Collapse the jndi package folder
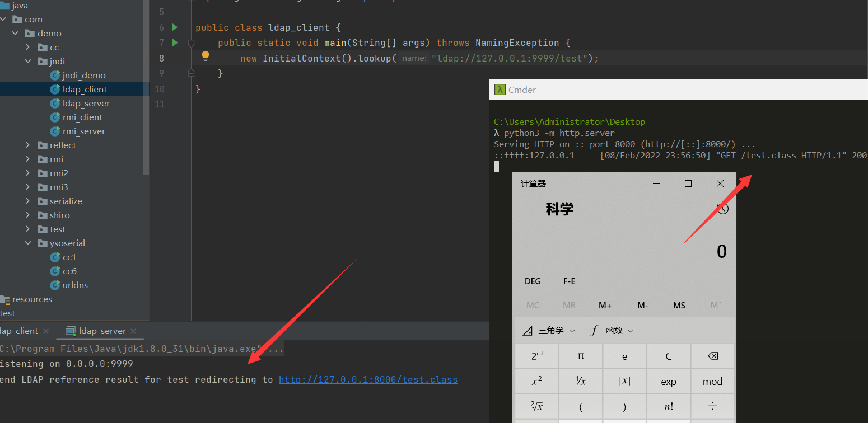The image size is (868, 423). coord(28,61)
